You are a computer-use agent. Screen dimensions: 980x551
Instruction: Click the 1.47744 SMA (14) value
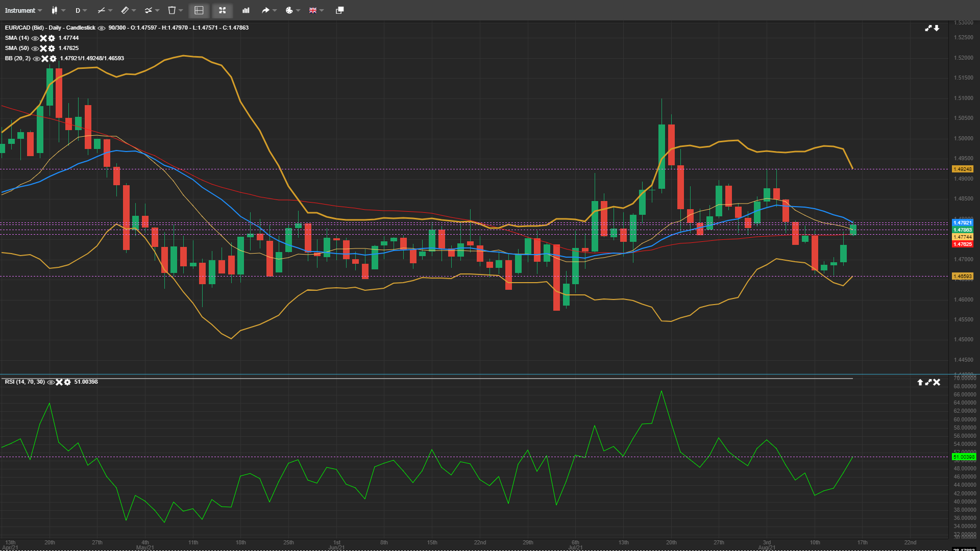coord(68,38)
